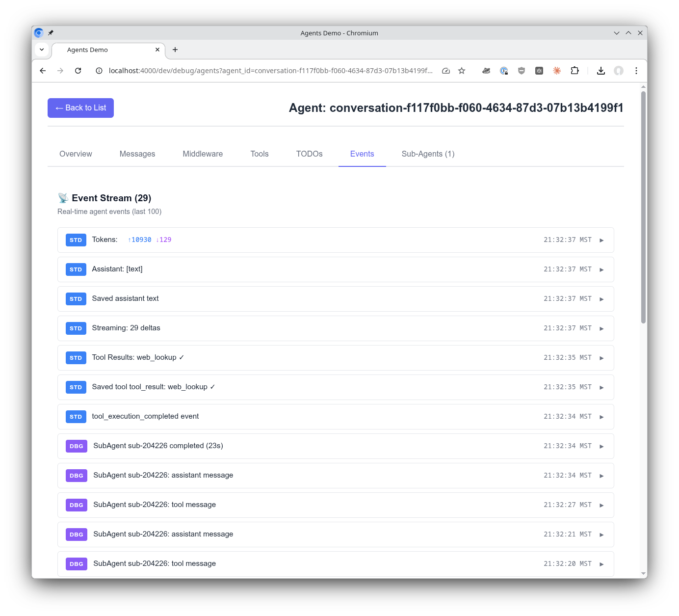This screenshot has height=616, width=679.
Task: Reload the page with the refresh icon
Action: pyautogui.click(x=78, y=71)
